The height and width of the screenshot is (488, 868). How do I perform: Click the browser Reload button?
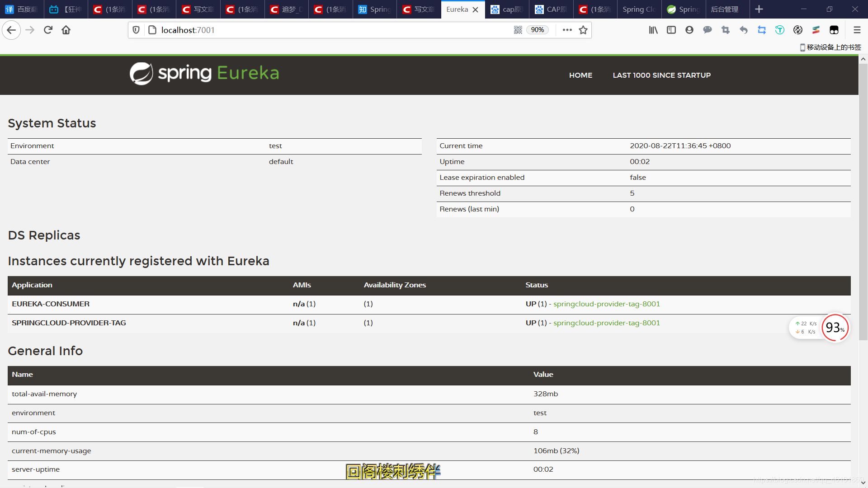coord(48,30)
